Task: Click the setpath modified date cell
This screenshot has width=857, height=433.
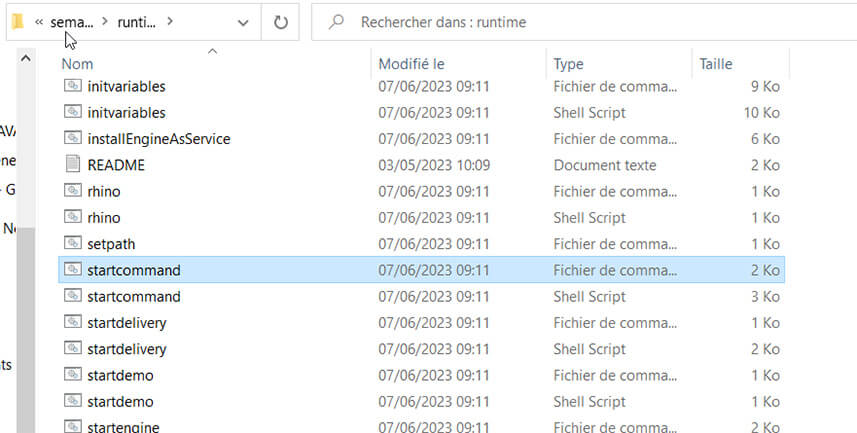Action: pos(434,244)
